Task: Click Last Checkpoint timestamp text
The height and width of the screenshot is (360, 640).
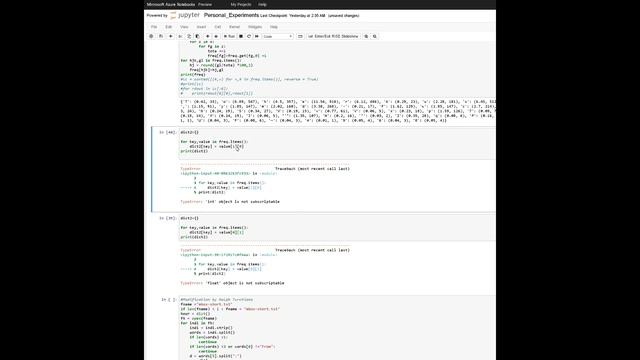Action: coord(293,16)
